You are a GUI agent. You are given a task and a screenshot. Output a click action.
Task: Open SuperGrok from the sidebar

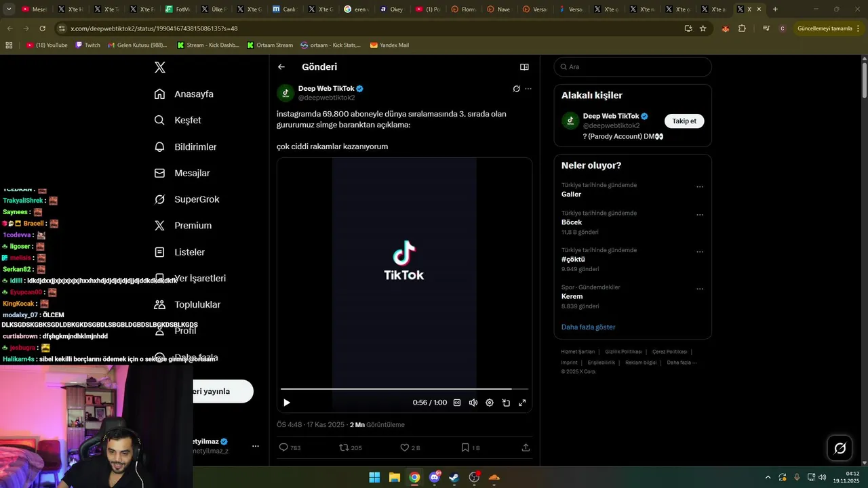pyautogui.click(x=186, y=199)
